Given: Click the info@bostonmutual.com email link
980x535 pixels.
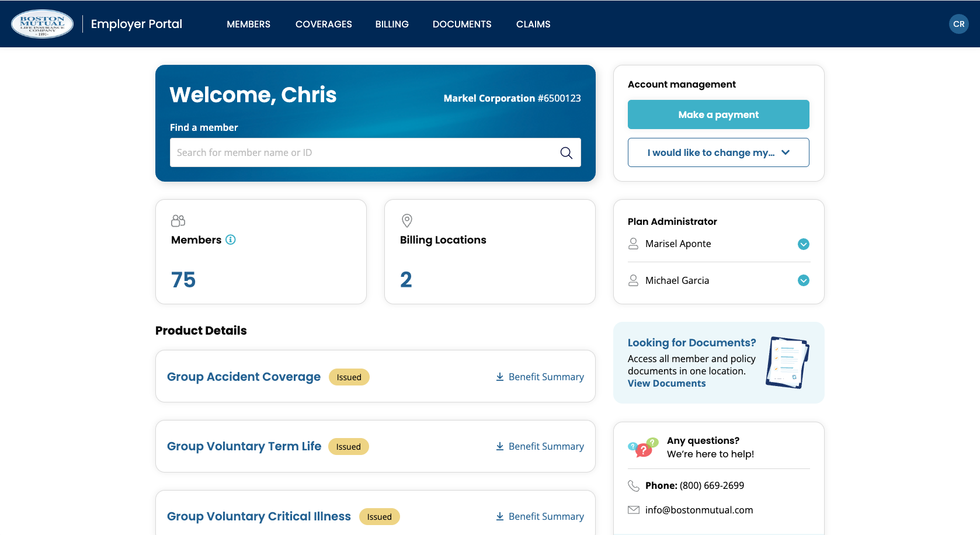Looking at the screenshot, I should [x=699, y=510].
